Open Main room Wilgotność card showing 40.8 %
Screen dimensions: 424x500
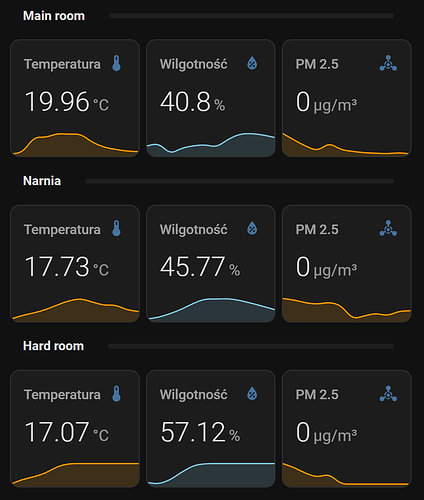point(211,98)
